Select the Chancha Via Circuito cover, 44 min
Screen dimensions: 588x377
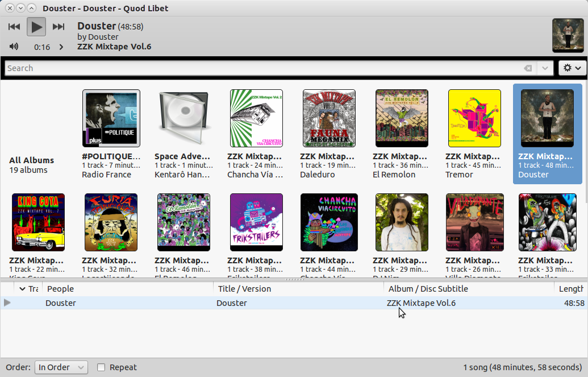(x=330, y=222)
